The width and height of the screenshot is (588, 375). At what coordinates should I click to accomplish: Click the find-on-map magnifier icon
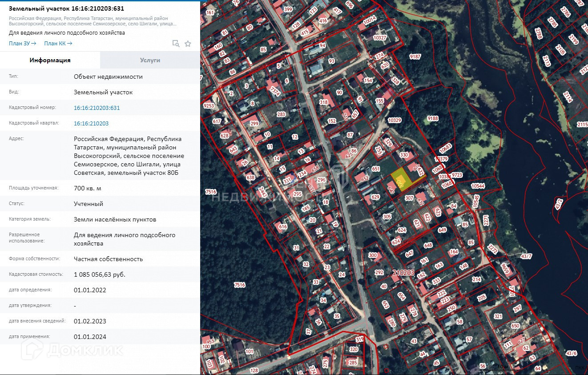coord(176,44)
